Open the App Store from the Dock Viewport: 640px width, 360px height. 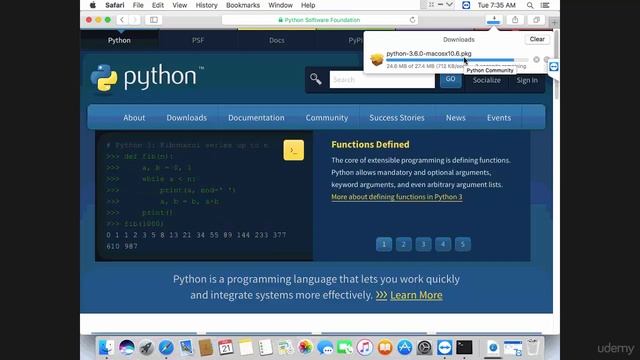(x=404, y=347)
